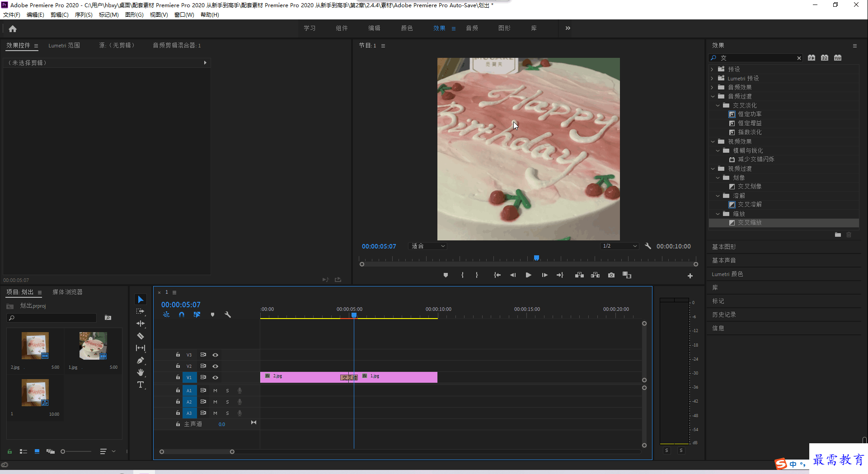Select the Razor tool
The width and height of the screenshot is (868, 474).
(141, 336)
